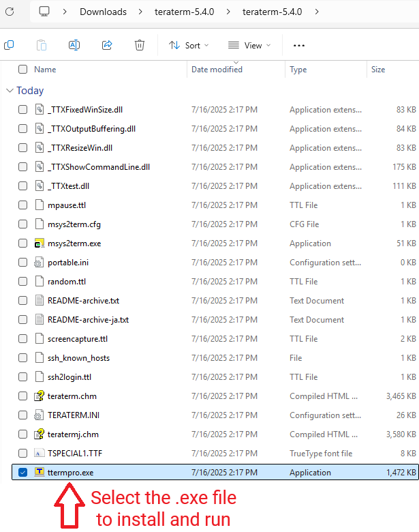419x532 pixels.
Task: Check the box for ssh2login.ttl
Action: (22, 377)
